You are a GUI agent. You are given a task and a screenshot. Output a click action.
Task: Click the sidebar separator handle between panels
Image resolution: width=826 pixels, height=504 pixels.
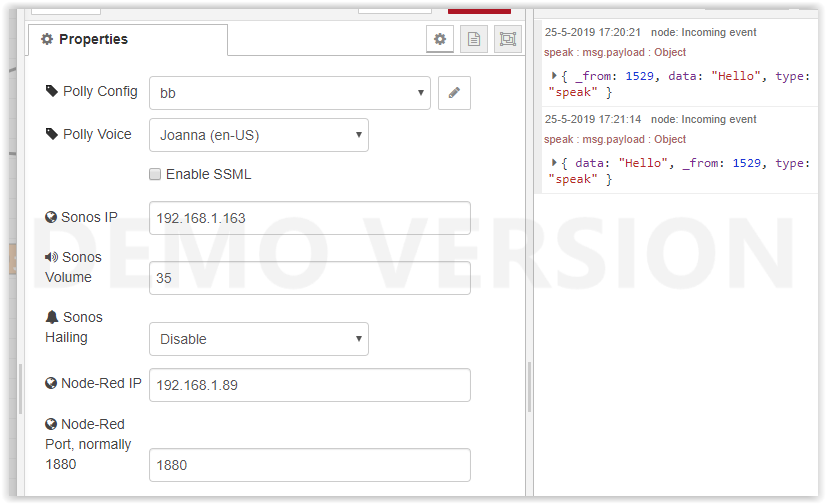point(529,387)
